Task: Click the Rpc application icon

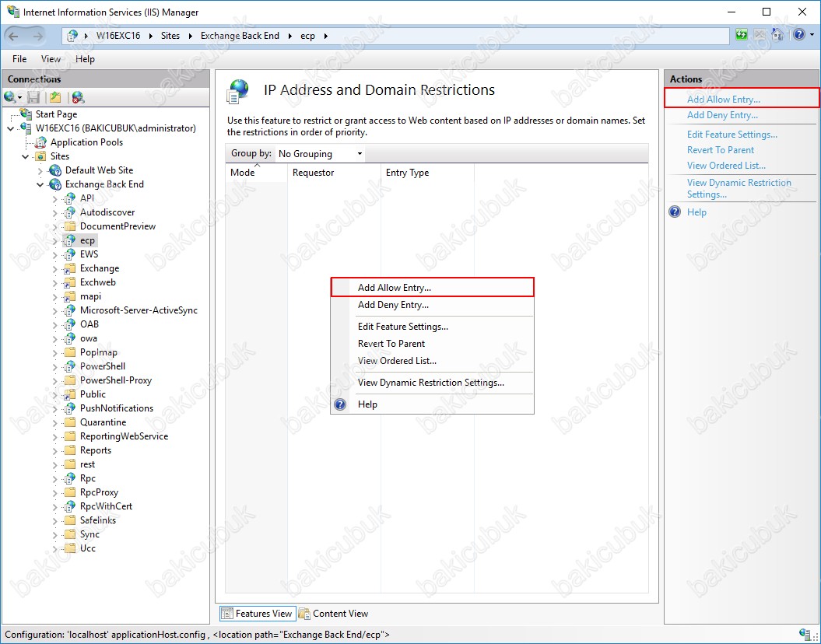Action: coord(69,478)
